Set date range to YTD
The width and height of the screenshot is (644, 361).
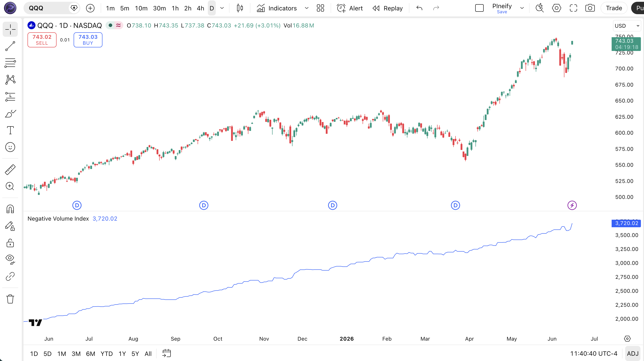point(106,353)
